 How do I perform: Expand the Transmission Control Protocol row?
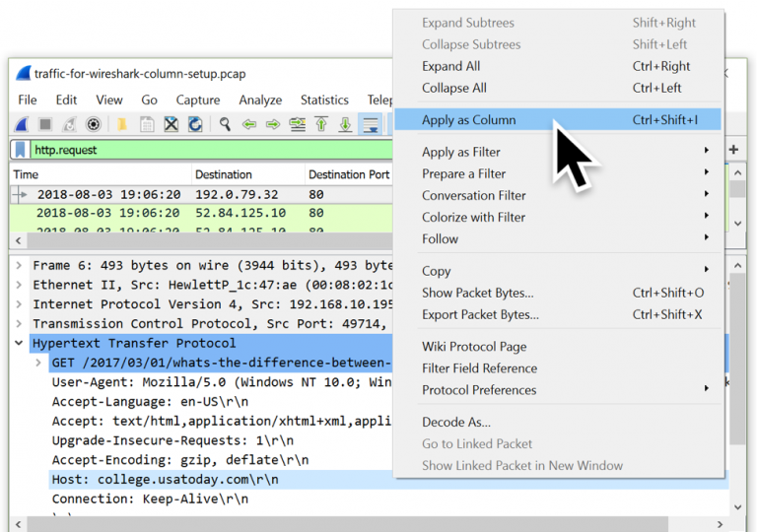(x=19, y=324)
